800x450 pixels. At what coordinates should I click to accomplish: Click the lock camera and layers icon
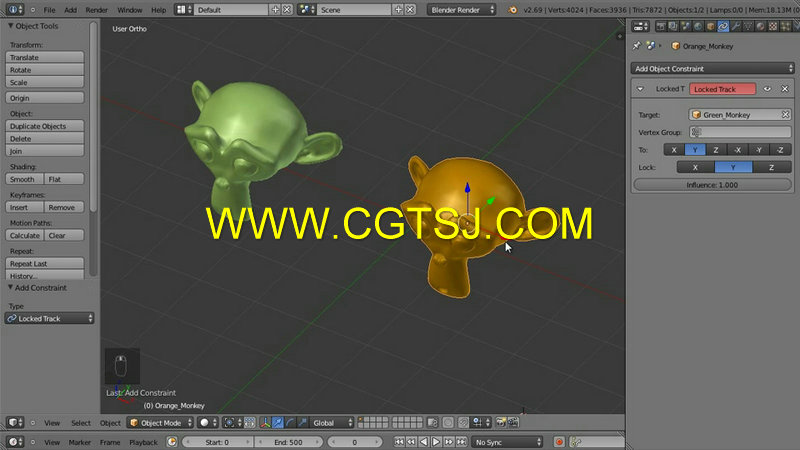pos(432,422)
